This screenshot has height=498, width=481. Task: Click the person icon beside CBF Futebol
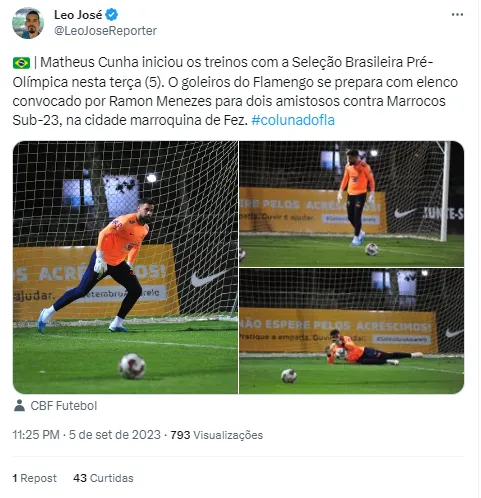click(x=20, y=406)
